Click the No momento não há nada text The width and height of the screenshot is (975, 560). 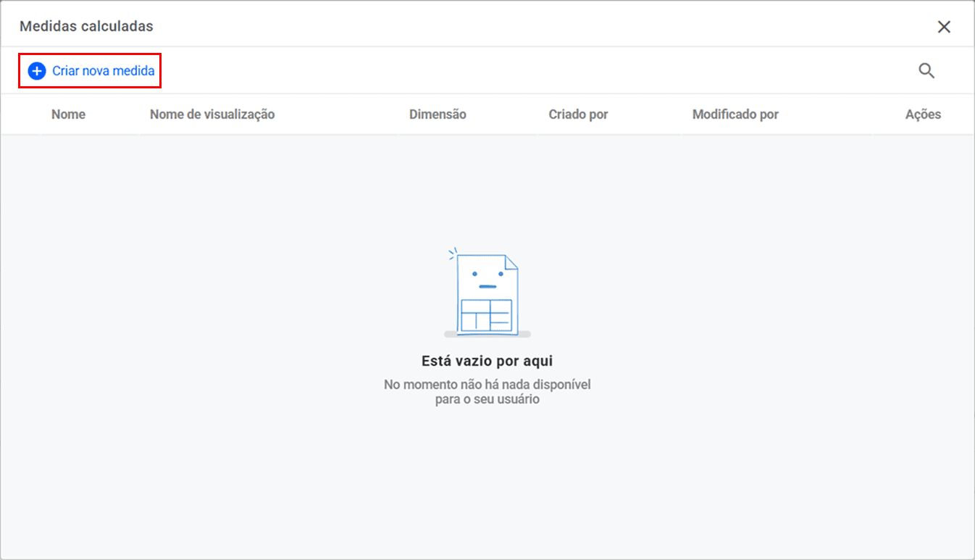(487, 385)
